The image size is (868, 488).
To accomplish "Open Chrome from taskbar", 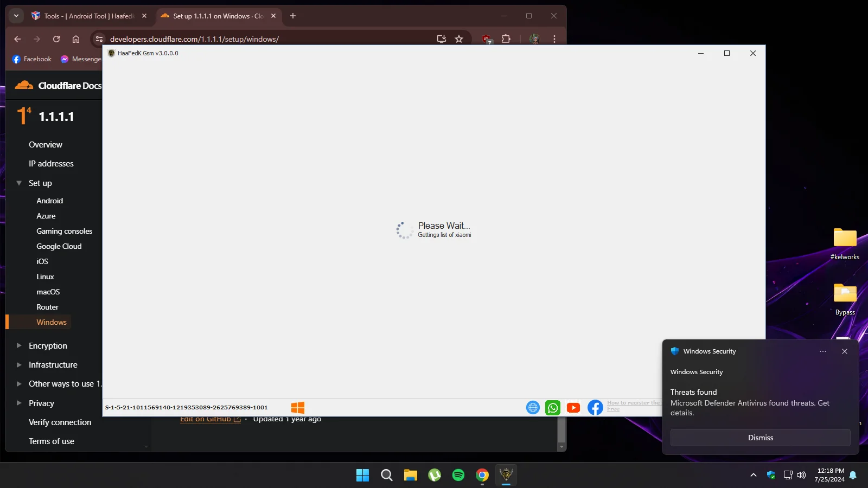I will (x=482, y=476).
